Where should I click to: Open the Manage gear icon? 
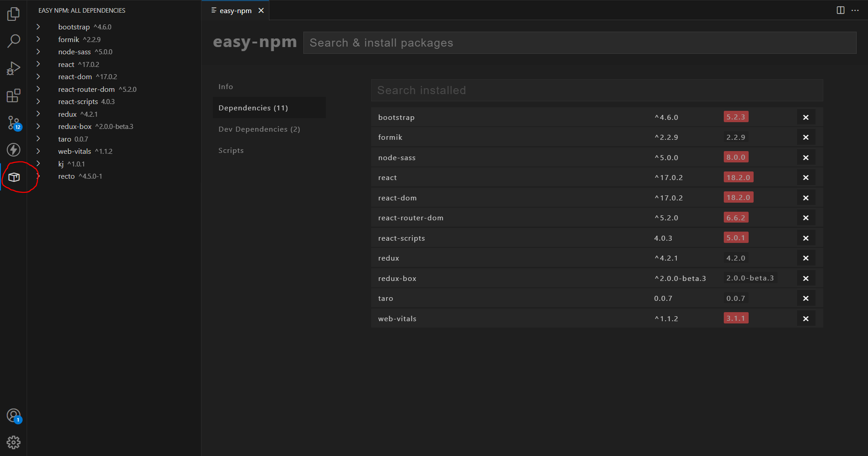14,442
